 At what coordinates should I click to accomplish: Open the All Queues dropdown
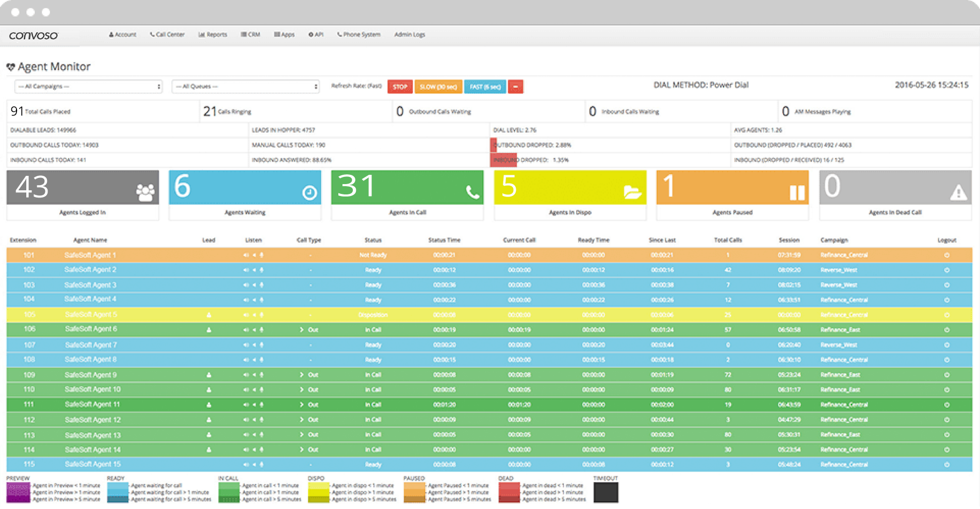tap(246, 87)
